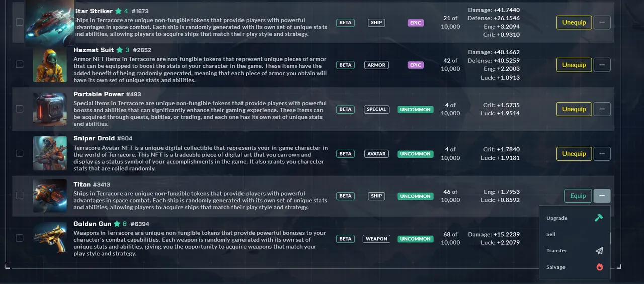Expand the three-dot menu for Hazmat Suit

tap(602, 65)
